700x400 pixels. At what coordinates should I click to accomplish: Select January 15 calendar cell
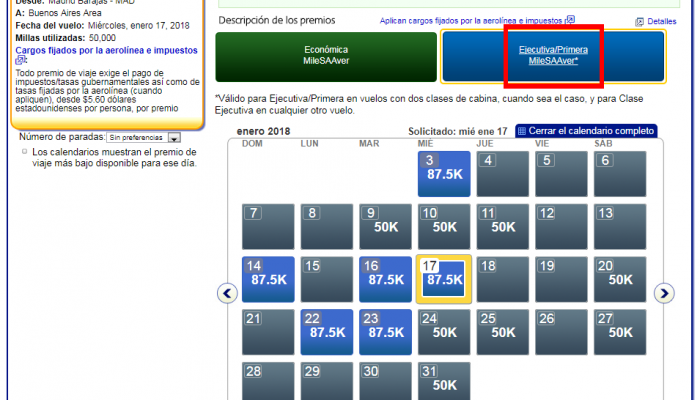point(326,279)
